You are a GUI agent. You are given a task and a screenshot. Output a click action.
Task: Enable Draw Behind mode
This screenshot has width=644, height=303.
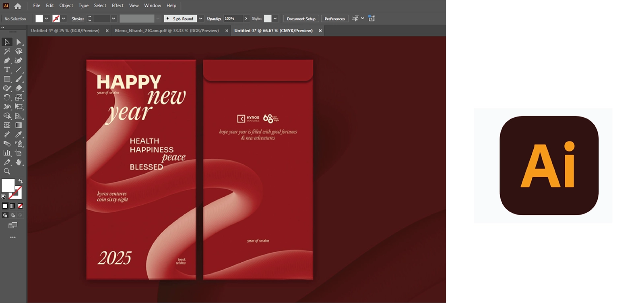tap(12, 216)
